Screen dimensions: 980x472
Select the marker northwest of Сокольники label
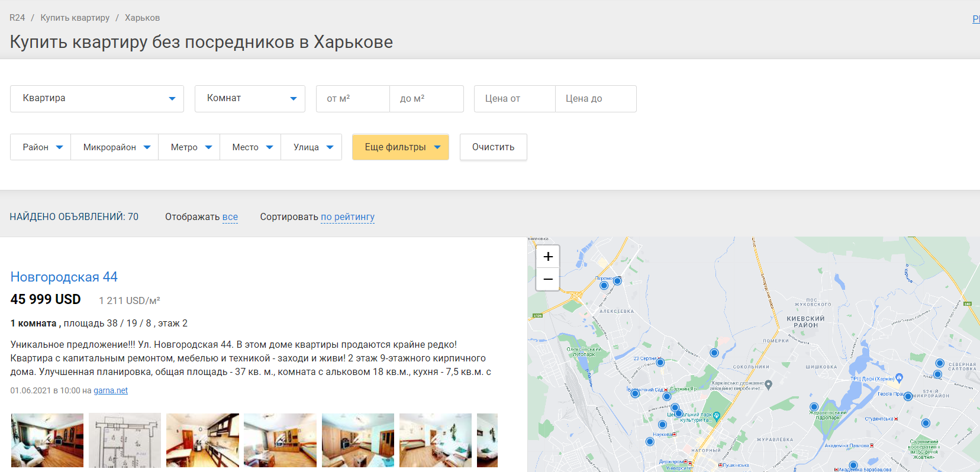pyautogui.click(x=714, y=353)
